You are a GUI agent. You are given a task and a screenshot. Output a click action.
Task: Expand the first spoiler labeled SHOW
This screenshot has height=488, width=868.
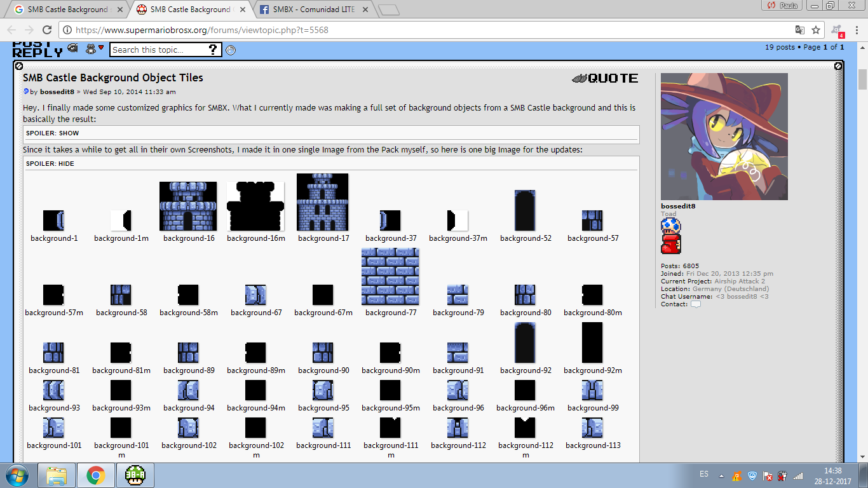tap(53, 133)
